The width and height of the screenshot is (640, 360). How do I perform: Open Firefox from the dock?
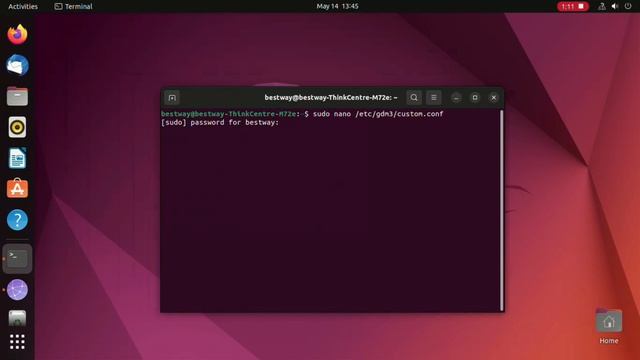[x=17, y=34]
